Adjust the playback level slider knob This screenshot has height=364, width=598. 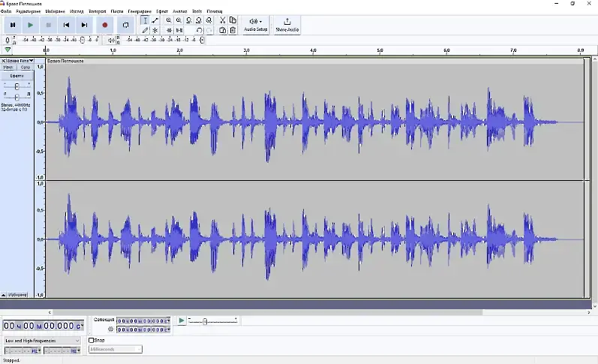[x=202, y=40]
